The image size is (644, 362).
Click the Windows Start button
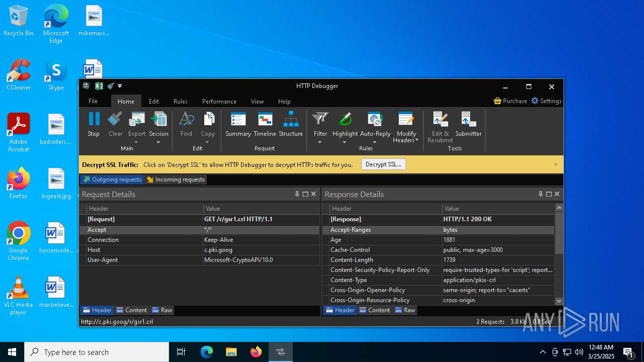point(12,352)
